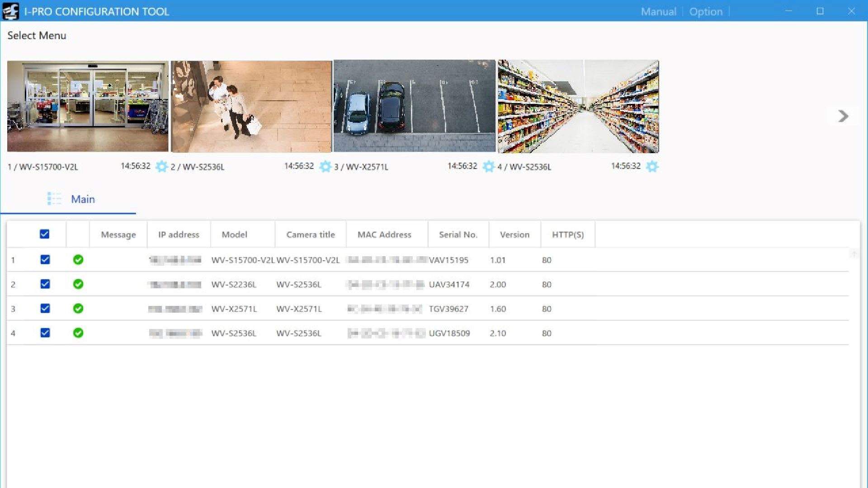Sort by the IP address column header

[x=179, y=235]
